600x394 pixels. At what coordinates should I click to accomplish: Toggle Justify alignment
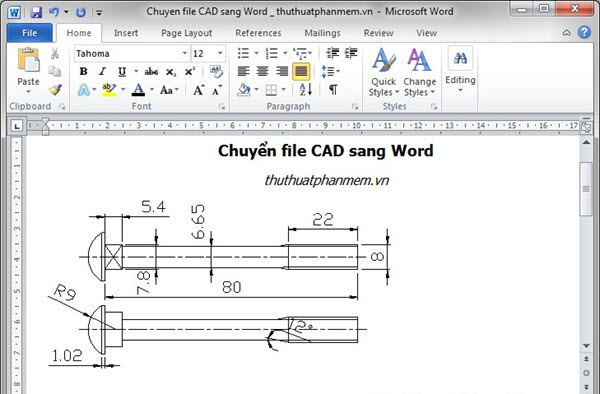click(301, 72)
